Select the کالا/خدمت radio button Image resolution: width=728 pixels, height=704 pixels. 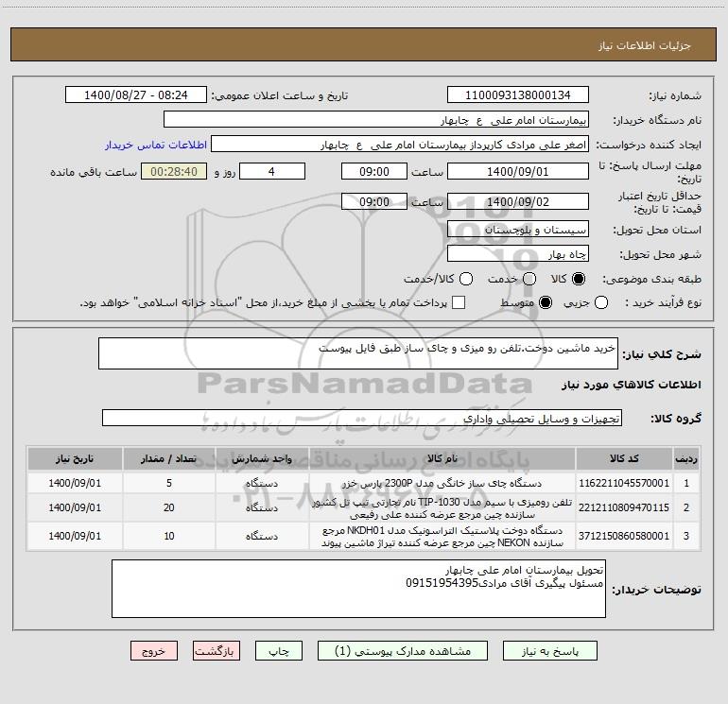coord(466,279)
